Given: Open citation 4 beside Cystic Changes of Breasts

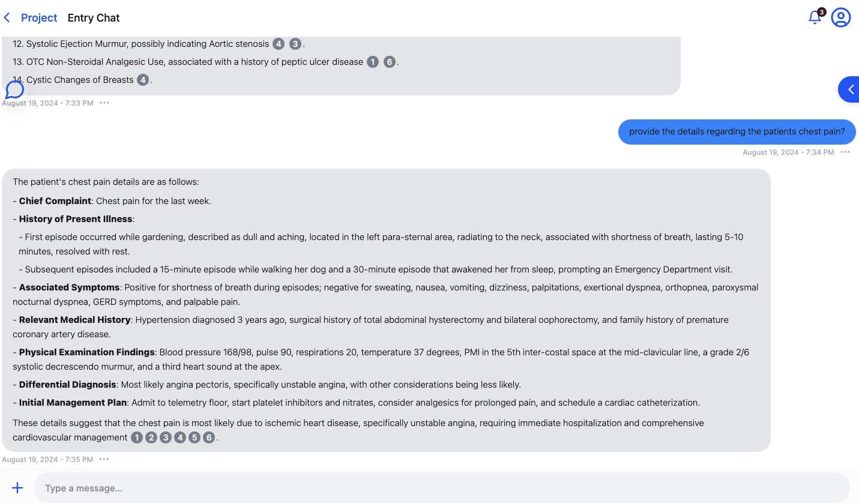Looking at the screenshot, I should point(143,80).
